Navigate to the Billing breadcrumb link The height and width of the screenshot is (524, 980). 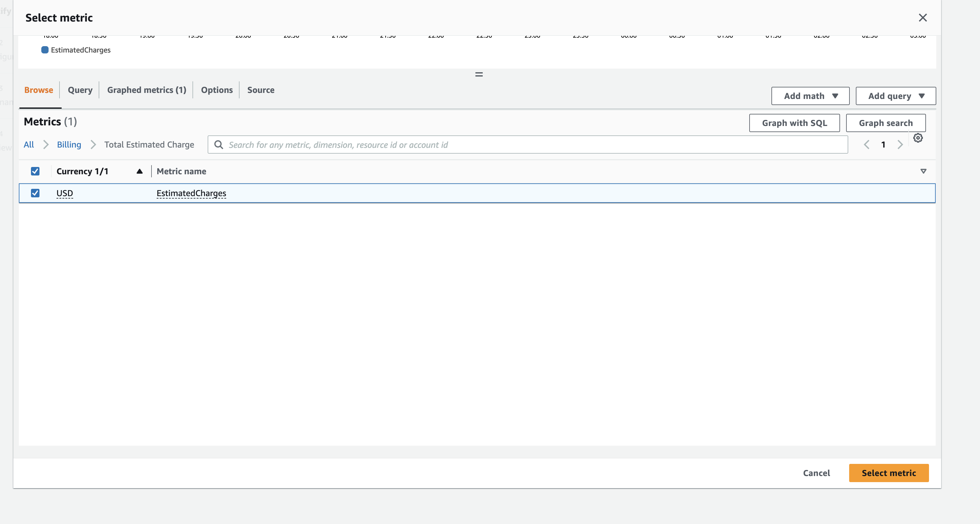click(69, 145)
